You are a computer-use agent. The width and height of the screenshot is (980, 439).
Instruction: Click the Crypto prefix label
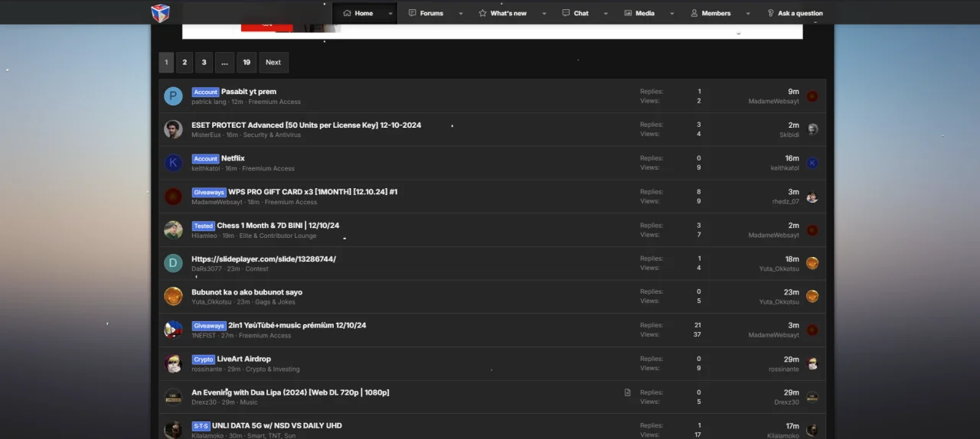click(203, 359)
